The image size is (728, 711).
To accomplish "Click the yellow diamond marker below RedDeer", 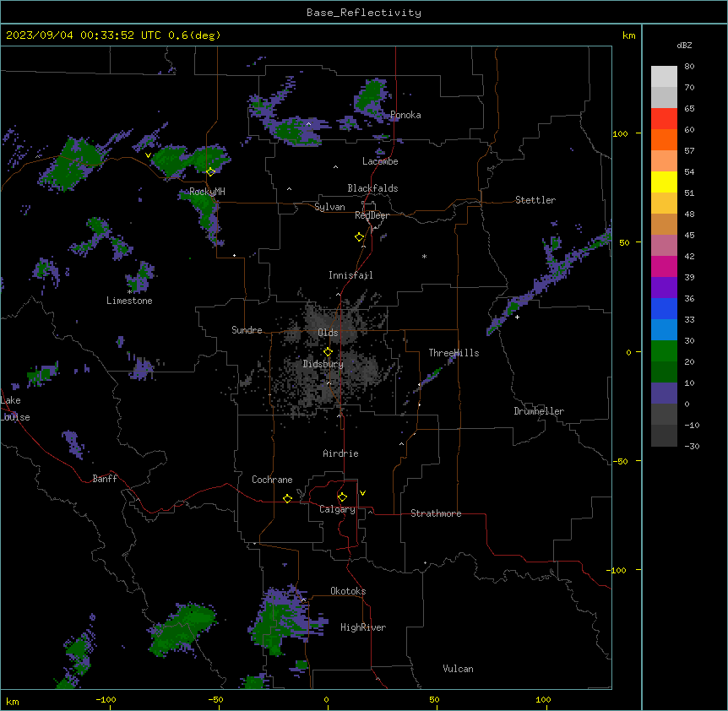I will coord(359,237).
